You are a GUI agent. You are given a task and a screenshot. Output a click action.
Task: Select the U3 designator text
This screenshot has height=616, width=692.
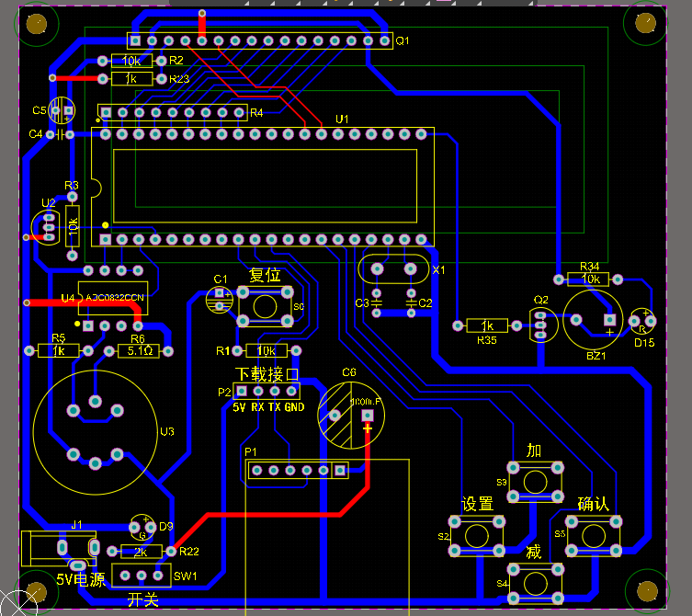coord(167,431)
